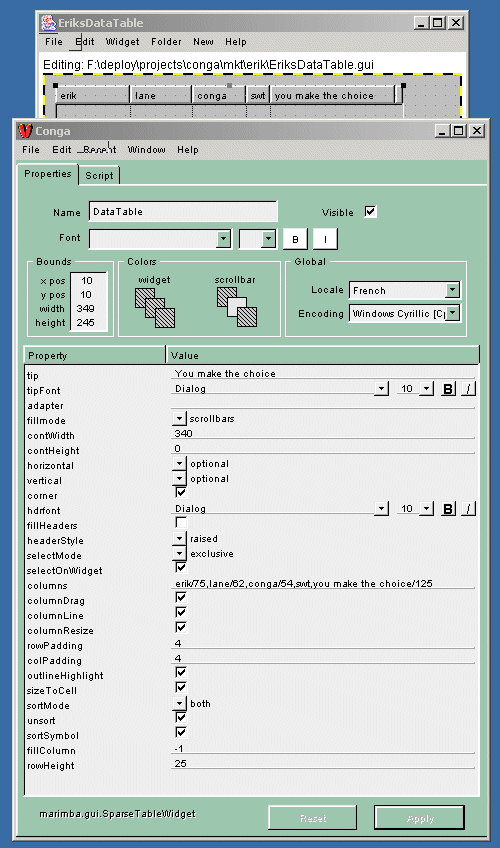This screenshot has width=500, height=848.
Task: Click the Apply button
Action: coord(419,819)
